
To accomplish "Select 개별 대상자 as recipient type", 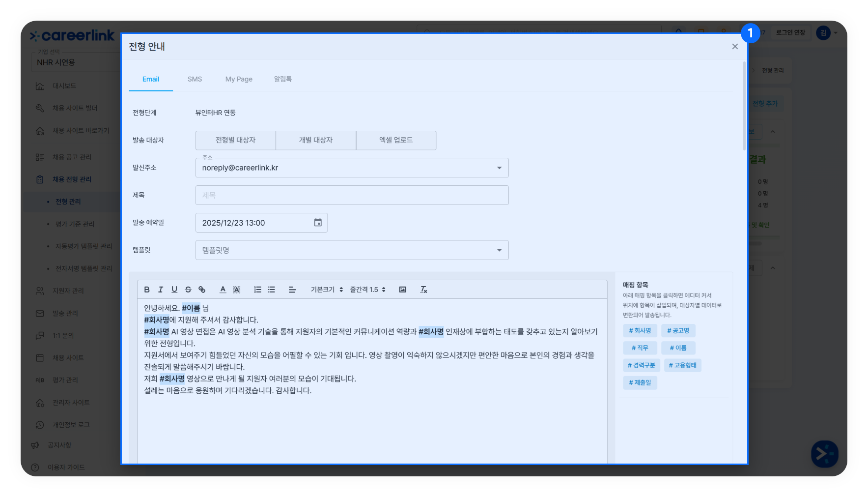I will click(316, 140).
